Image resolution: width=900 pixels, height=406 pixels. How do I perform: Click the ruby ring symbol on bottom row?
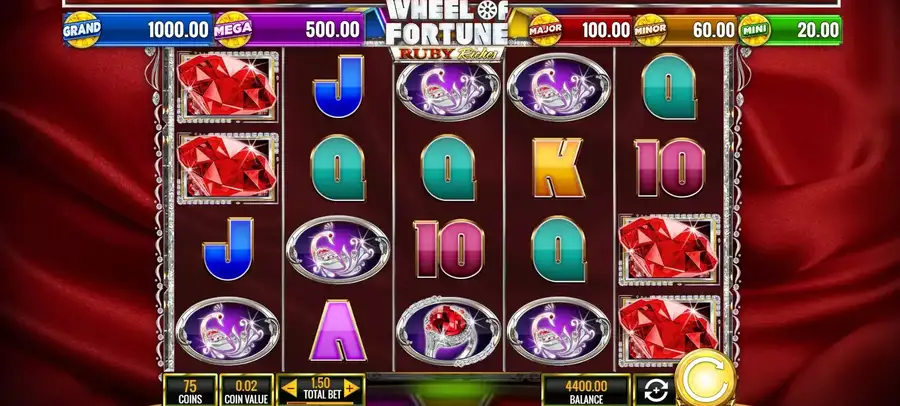(x=449, y=331)
